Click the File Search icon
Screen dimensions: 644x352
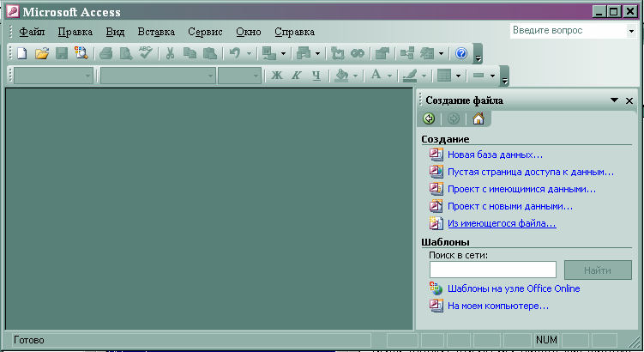tap(81, 53)
